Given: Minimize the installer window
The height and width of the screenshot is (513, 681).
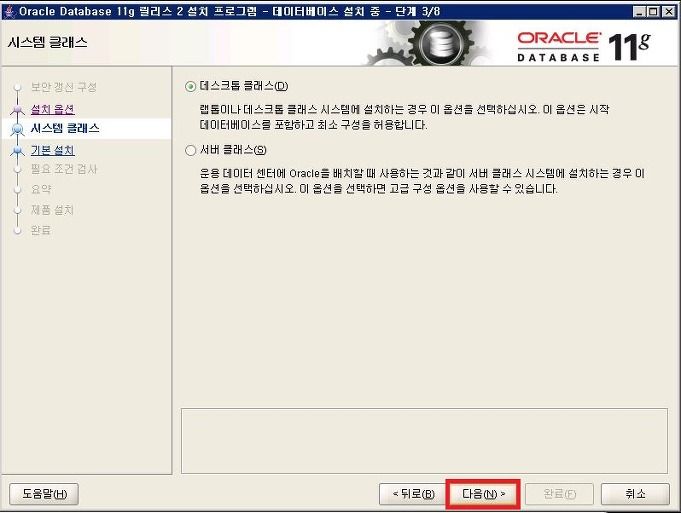Looking at the screenshot, I should (638, 11).
